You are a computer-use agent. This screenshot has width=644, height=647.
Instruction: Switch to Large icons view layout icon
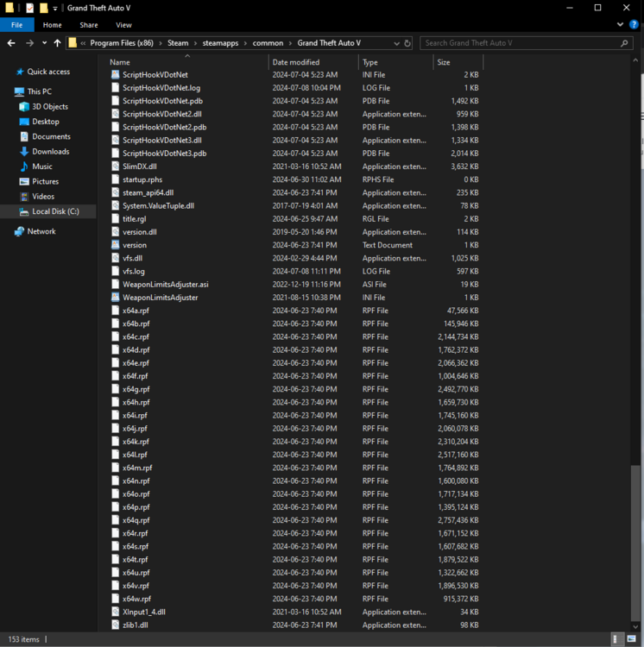click(631, 639)
